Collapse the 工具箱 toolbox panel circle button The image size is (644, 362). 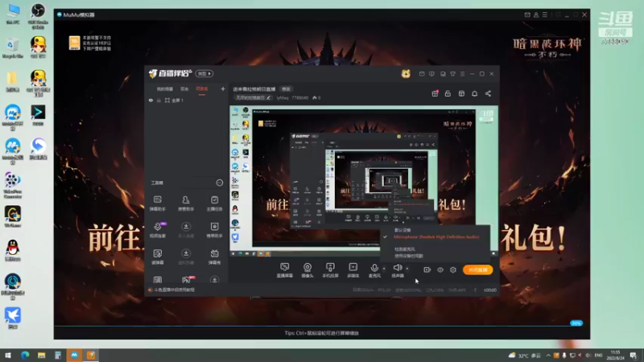coord(219,183)
